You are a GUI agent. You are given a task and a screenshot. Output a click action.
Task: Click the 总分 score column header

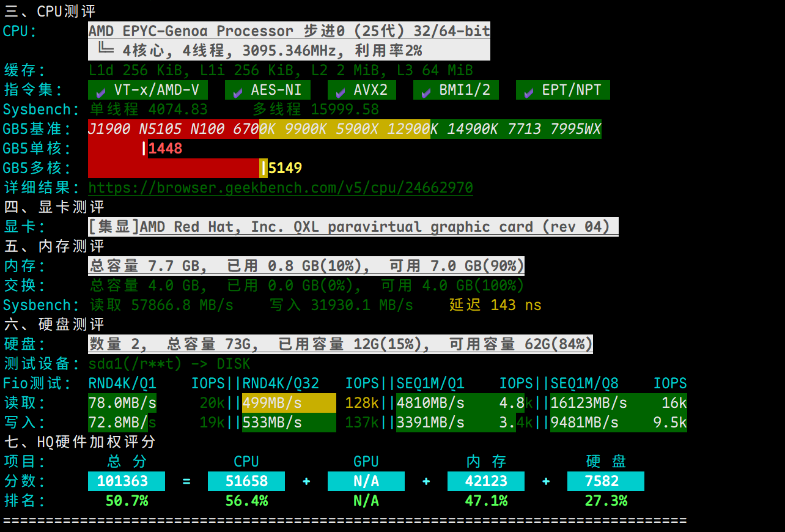click(x=127, y=462)
